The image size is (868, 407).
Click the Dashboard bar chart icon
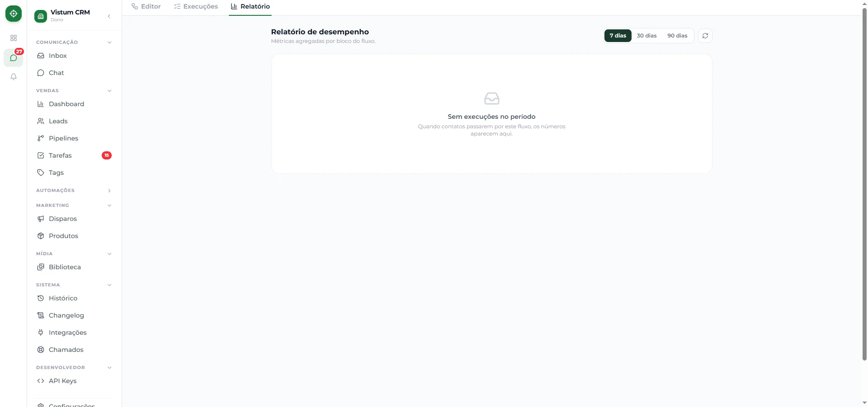coord(41,104)
